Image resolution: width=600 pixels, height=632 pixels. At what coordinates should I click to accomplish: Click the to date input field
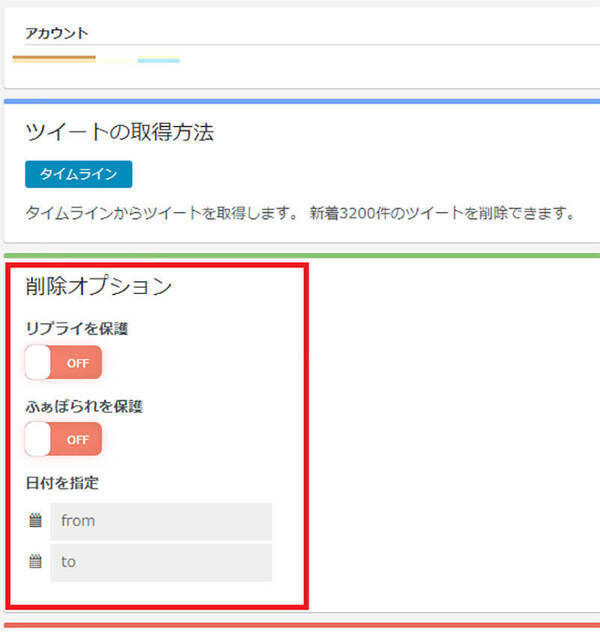[161, 562]
